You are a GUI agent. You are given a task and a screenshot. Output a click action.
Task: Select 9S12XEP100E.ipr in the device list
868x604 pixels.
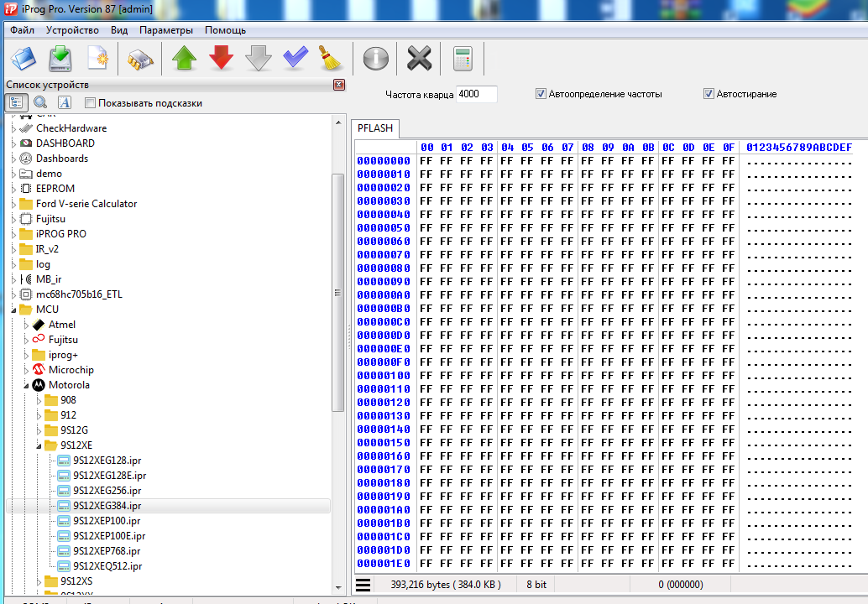pyautogui.click(x=109, y=536)
